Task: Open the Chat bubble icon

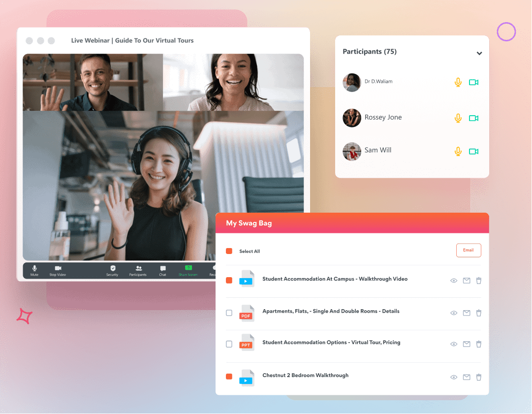Action: click(163, 268)
